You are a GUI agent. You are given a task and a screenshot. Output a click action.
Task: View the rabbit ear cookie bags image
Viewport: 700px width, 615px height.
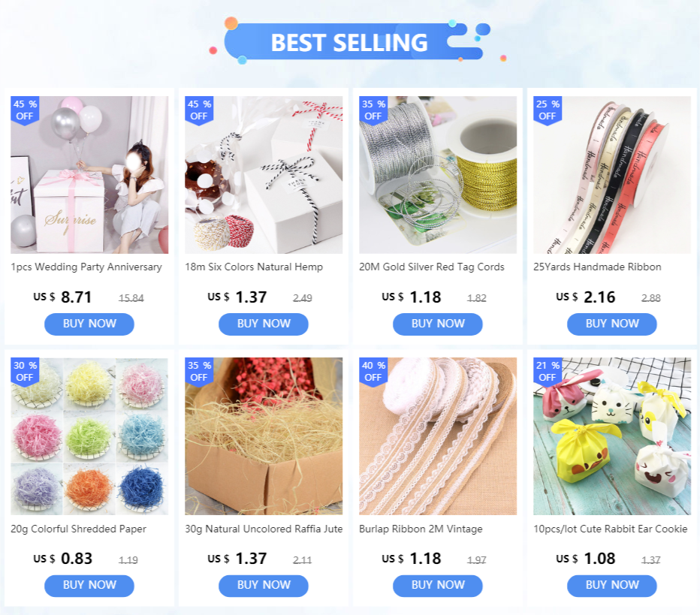[612, 436]
